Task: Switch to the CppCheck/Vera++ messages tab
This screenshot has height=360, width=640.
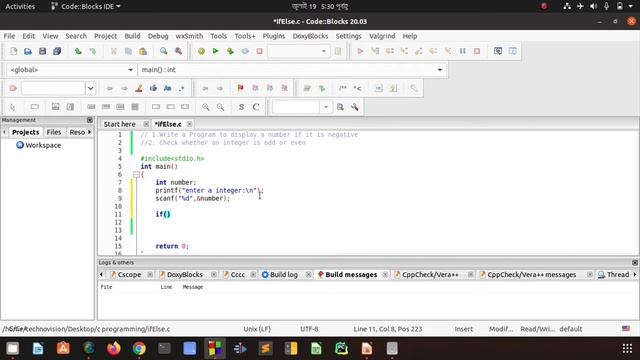Action: tap(531, 275)
